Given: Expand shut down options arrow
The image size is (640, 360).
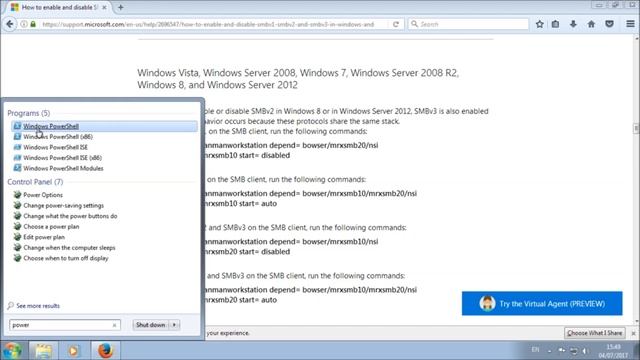Looking at the screenshot, I should pyautogui.click(x=174, y=325).
